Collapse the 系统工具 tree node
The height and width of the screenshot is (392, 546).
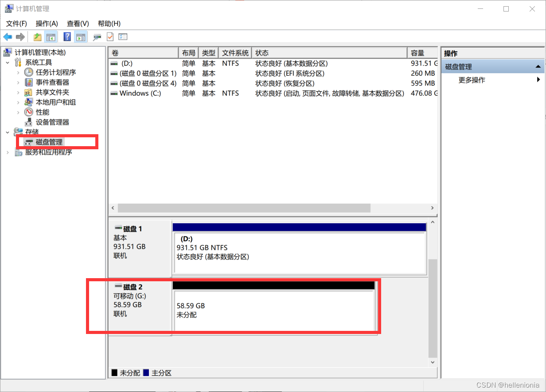pos(8,62)
